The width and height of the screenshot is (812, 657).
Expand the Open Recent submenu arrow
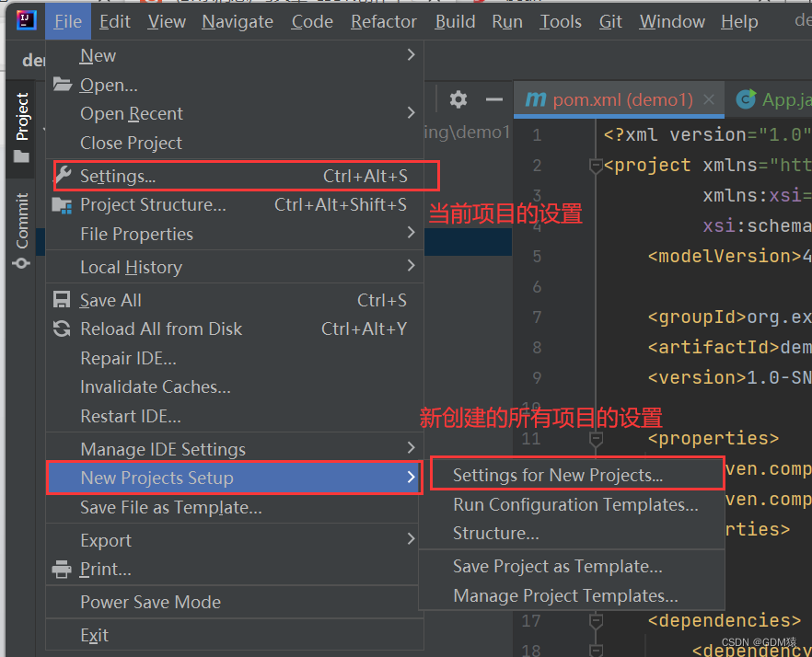click(412, 112)
